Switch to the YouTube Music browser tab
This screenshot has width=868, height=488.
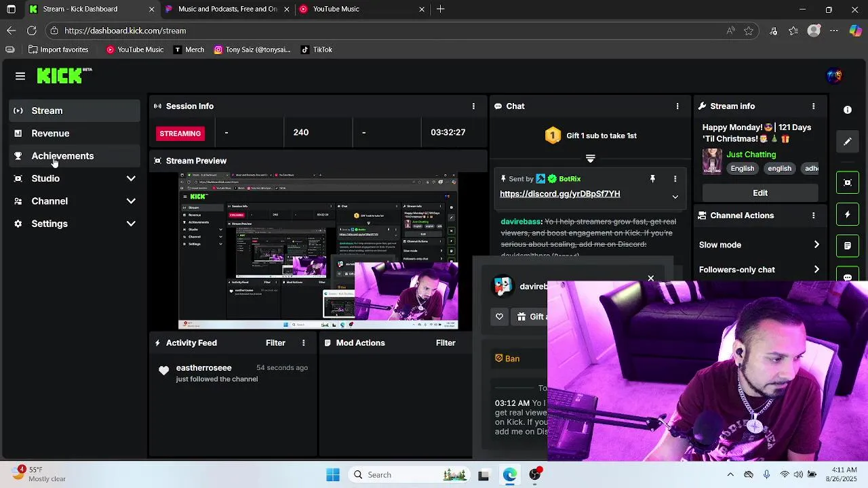[361, 9]
